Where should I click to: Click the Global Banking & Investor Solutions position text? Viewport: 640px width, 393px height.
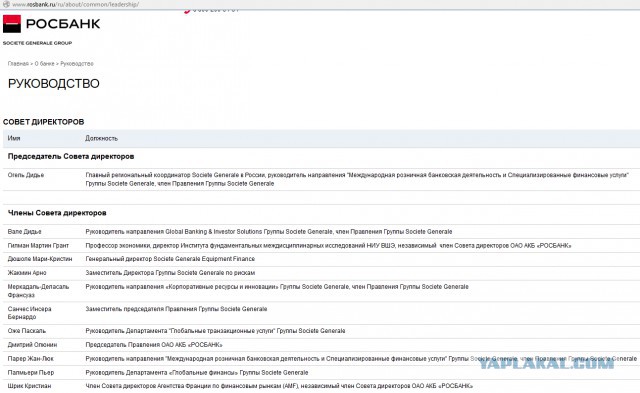click(x=269, y=231)
